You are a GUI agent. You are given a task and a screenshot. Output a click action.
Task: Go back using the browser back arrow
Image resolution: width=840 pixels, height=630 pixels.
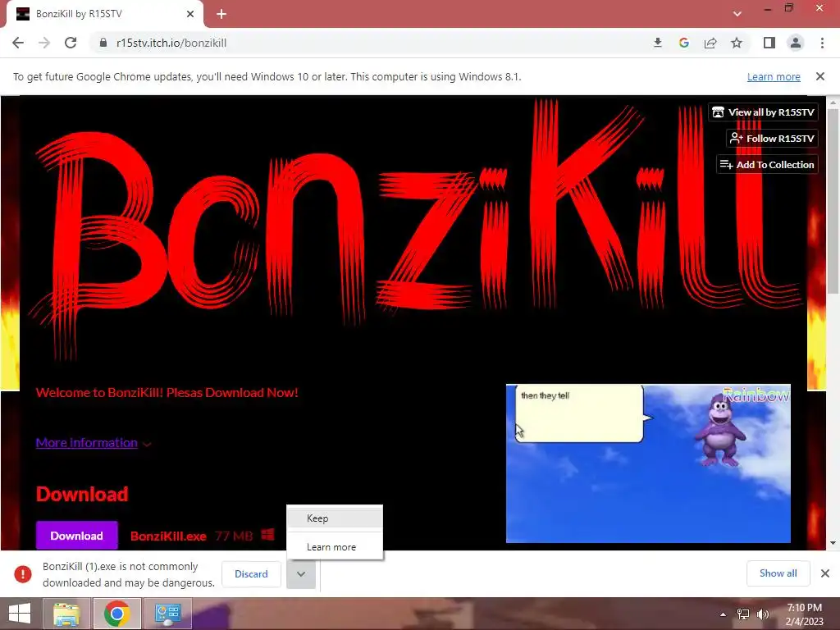(x=18, y=43)
